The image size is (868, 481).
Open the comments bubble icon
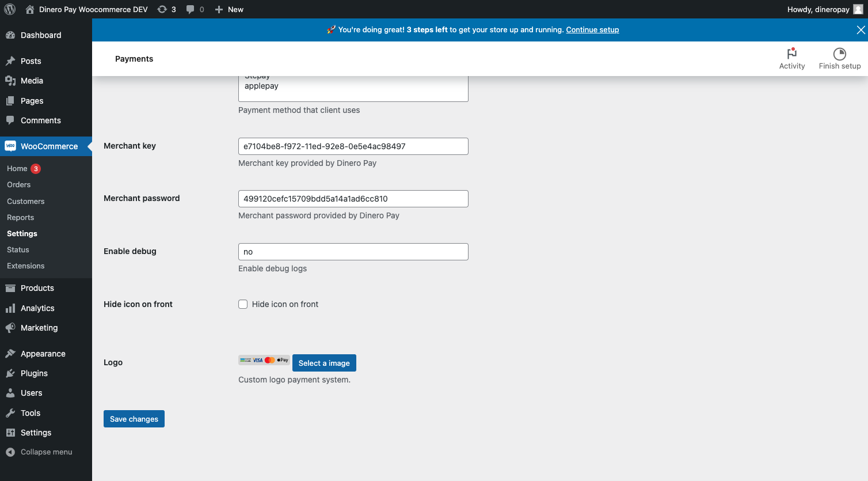190,9
